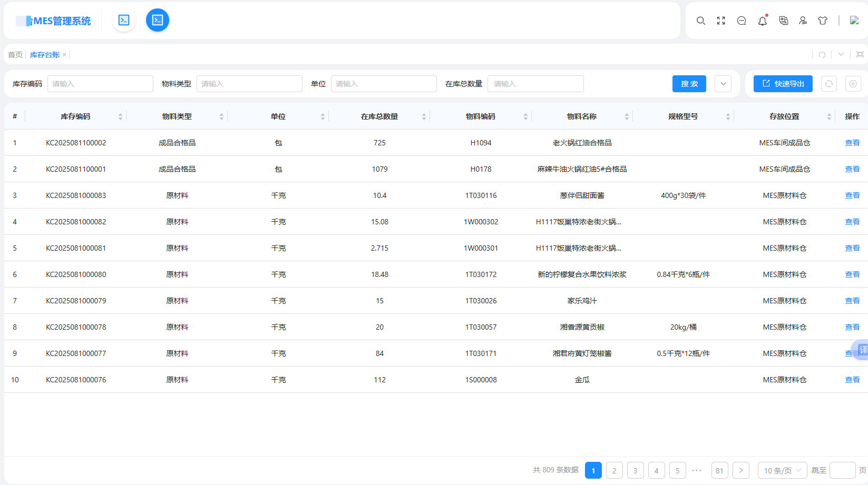The height and width of the screenshot is (485, 868).
Task: Click 查看 for KC2025081000080
Action: (x=852, y=274)
